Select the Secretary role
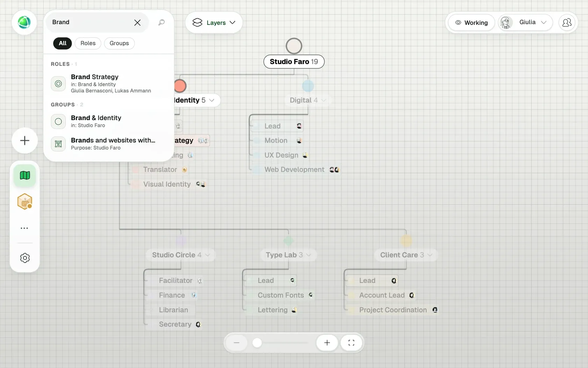The image size is (588, 368). tap(175, 325)
